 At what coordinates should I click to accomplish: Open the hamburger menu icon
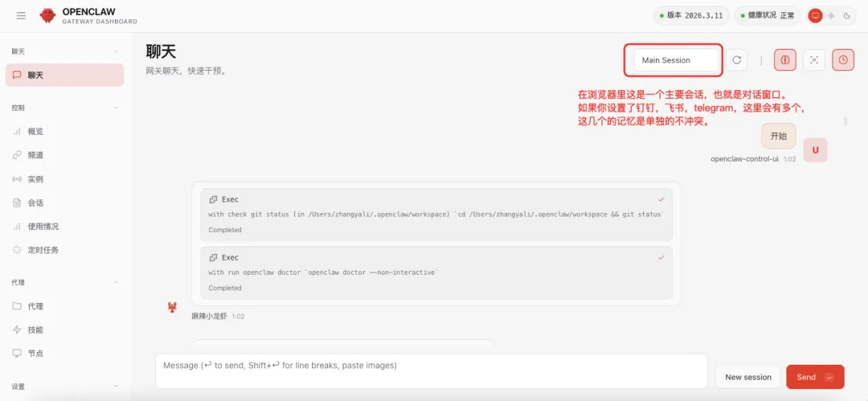coord(21,15)
